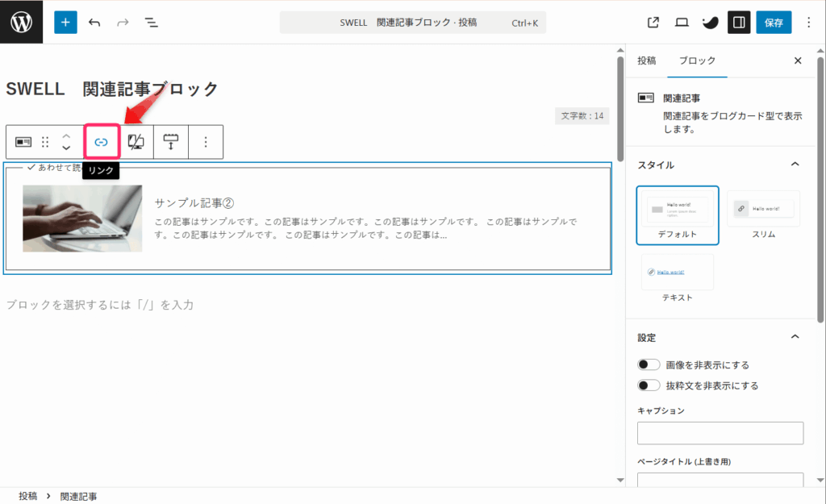Click the 保存 button

[774, 22]
